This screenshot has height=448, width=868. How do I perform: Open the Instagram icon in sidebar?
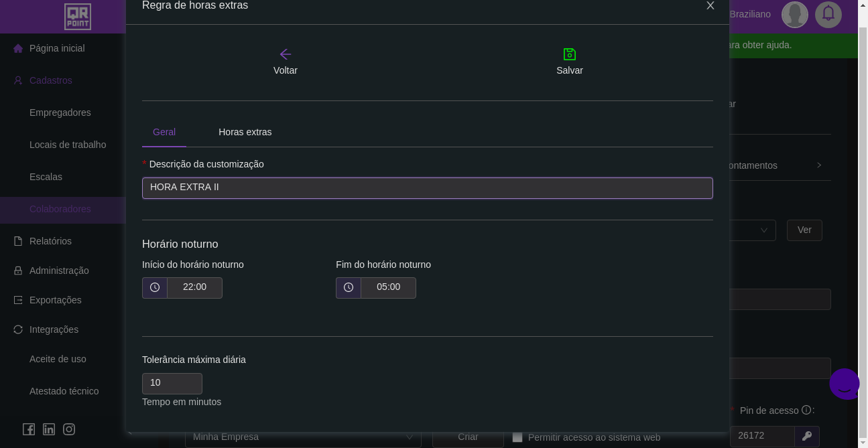point(69,429)
